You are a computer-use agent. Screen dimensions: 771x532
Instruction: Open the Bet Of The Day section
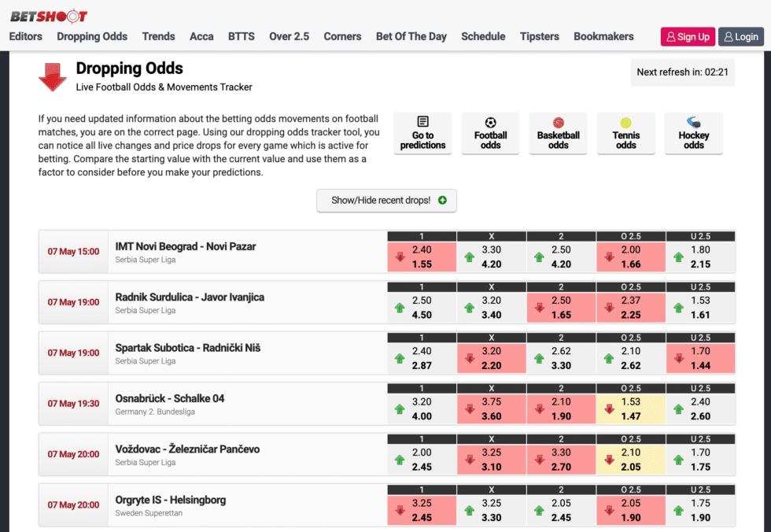(411, 36)
